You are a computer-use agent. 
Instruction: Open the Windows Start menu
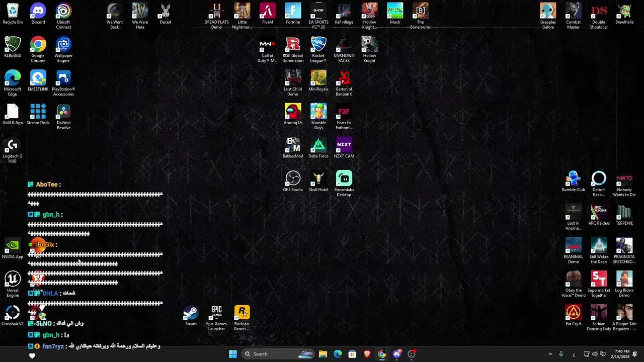[233, 354]
